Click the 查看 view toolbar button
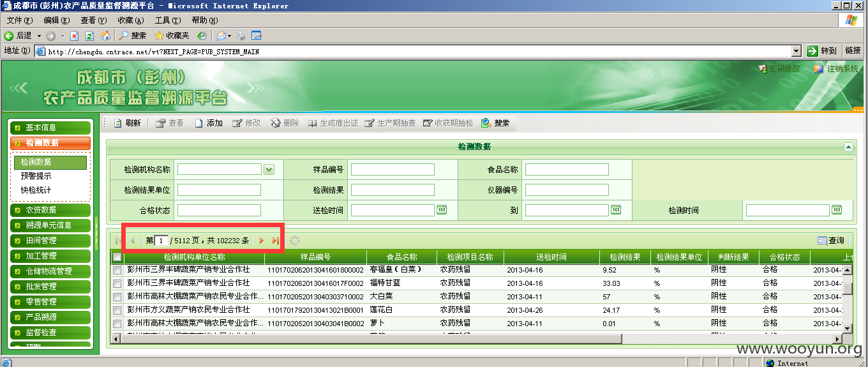The width and height of the screenshot is (868, 367). coord(170,123)
